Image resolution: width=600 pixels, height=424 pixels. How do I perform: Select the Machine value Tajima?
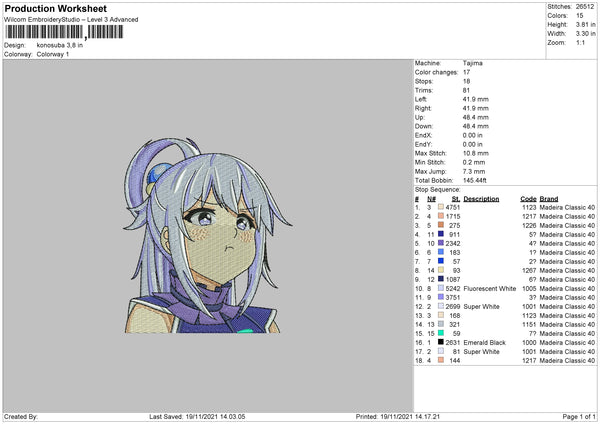click(x=473, y=63)
